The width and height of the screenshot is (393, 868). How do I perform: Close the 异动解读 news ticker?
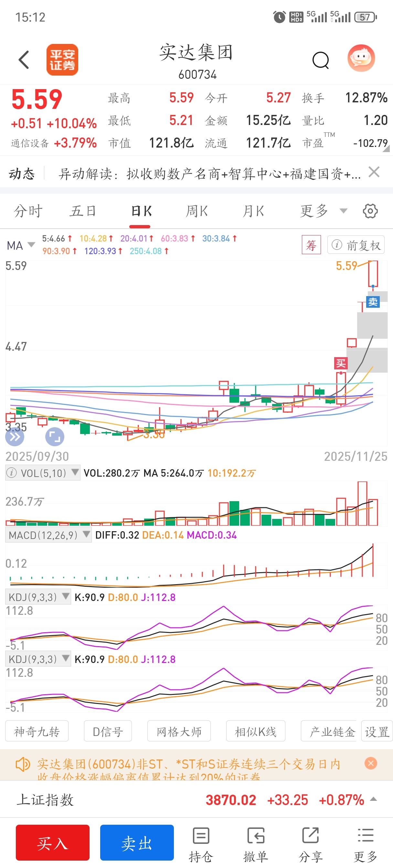tap(374, 172)
